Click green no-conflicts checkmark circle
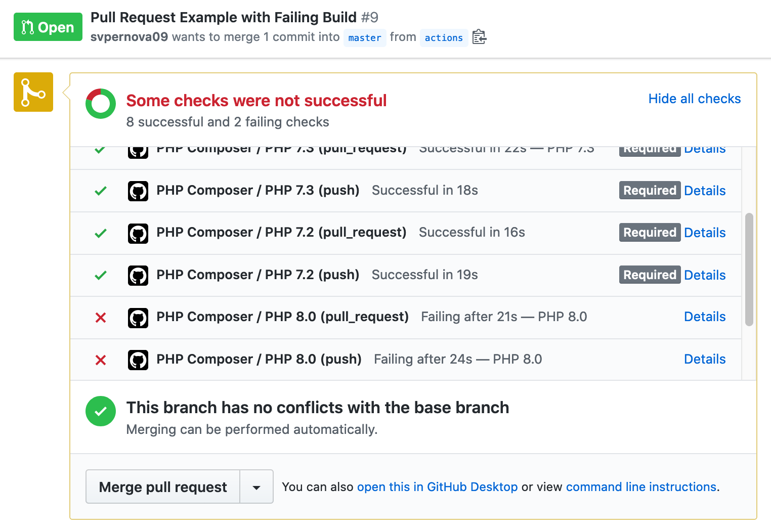This screenshot has height=532, width=771. point(101,411)
